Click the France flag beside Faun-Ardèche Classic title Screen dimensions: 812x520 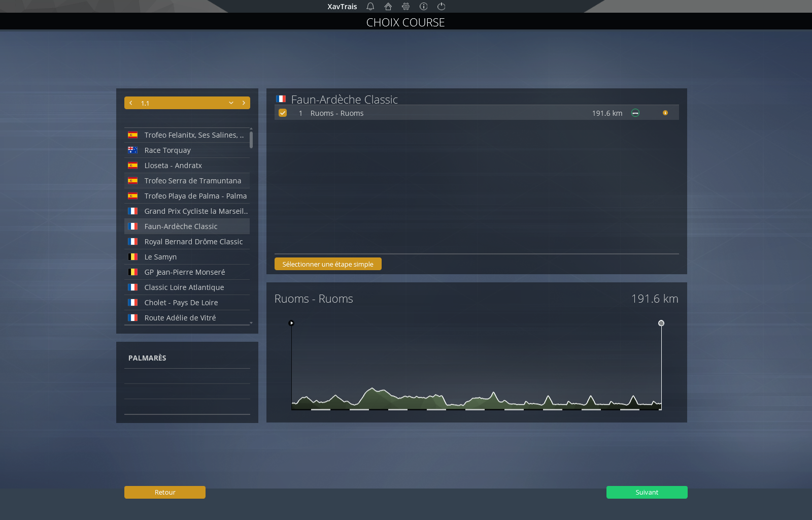tap(281, 99)
